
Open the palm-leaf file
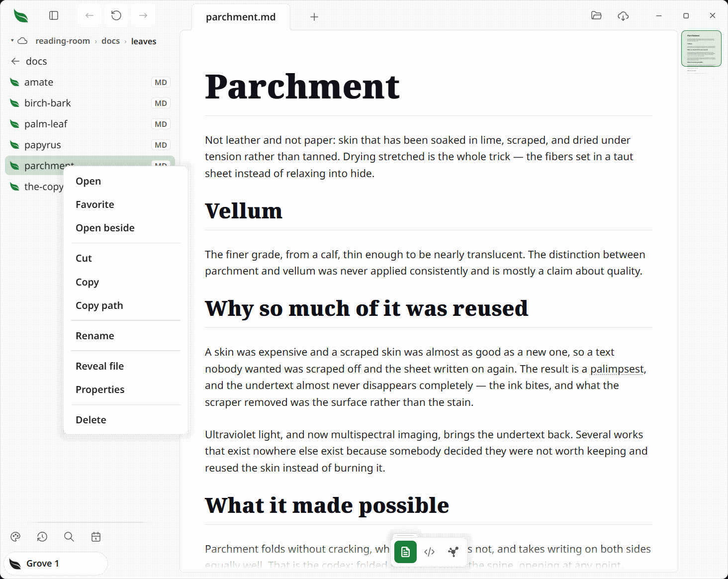pyautogui.click(x=90, y=124)
